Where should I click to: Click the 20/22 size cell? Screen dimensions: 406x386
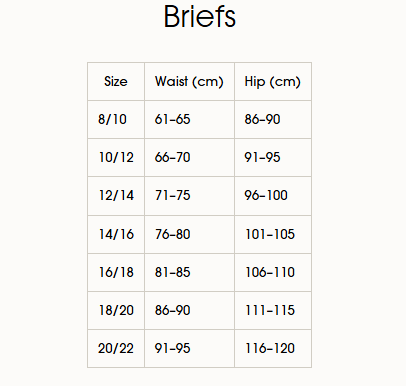[x=116, y=348]
